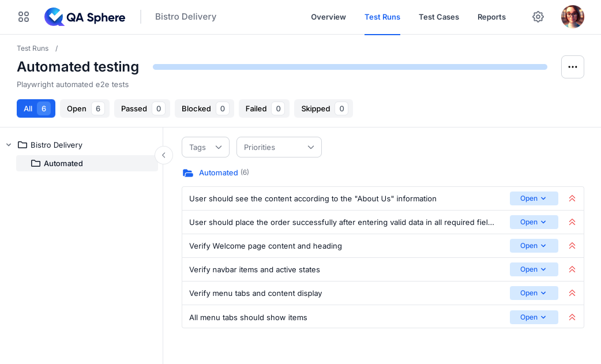Open the Priorities filter dropdown
Screen dimensions: 601x364
pos(279,147)
